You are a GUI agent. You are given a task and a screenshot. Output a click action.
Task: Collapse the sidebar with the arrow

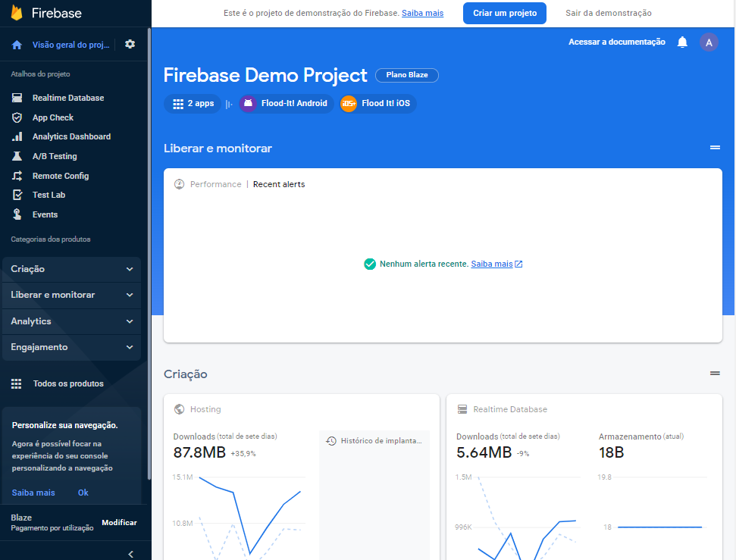(131, 554)
